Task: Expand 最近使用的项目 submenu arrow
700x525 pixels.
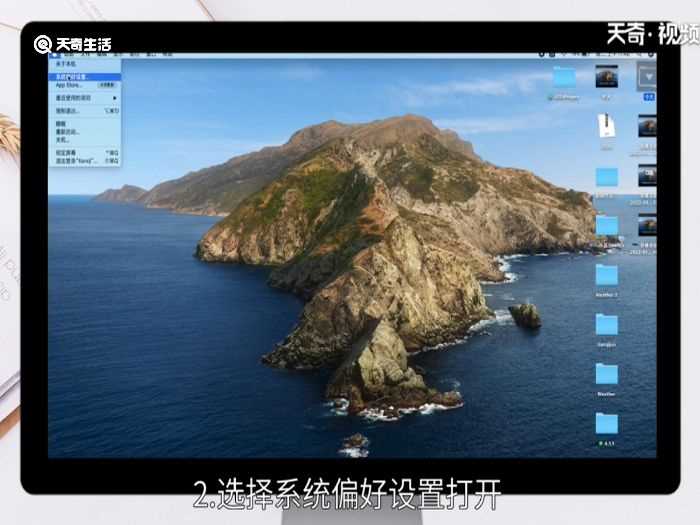Action: pos(115,98)
